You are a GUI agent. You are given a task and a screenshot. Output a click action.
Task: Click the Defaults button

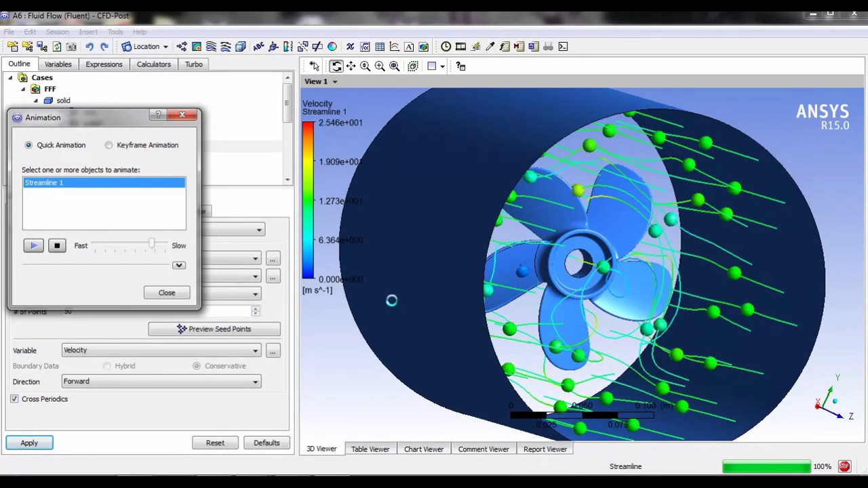pyautogui.click(x=267, y=443)
